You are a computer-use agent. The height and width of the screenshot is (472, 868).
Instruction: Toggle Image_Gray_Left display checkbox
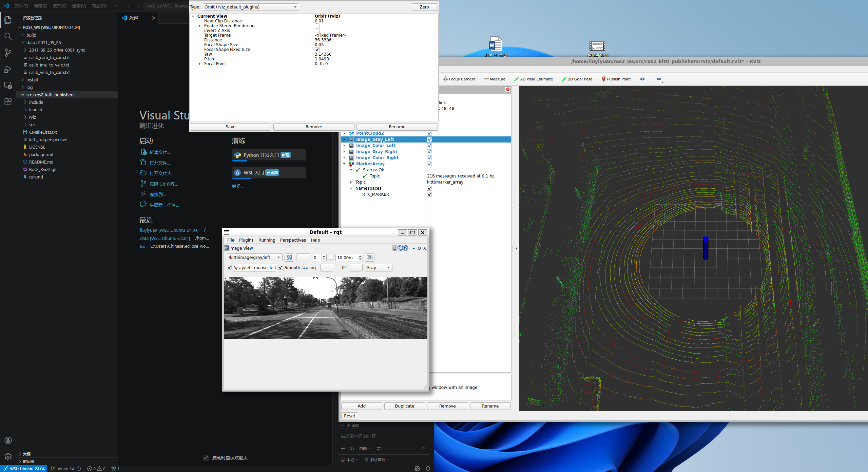(x=429, y=139)
